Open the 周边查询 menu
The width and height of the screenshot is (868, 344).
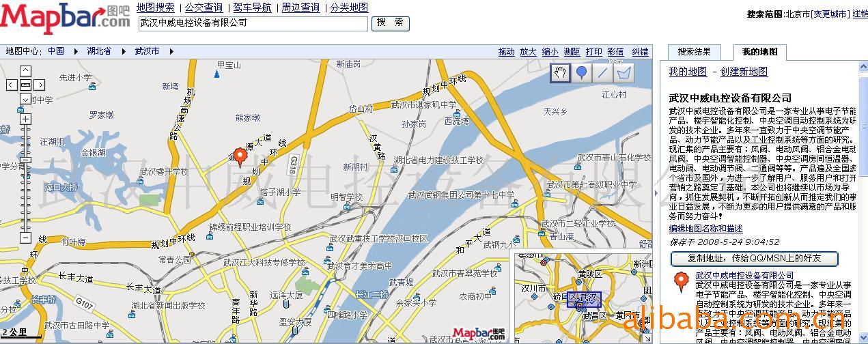[x=300, y=8]
